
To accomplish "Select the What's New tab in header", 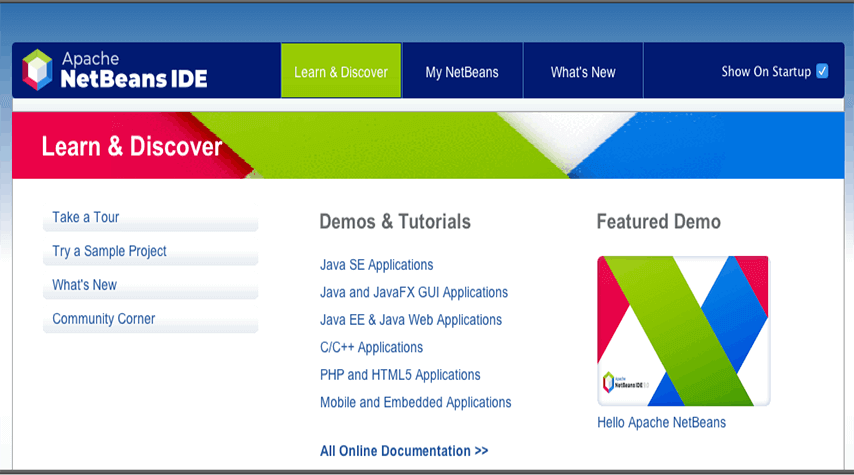I will click(x=583, y=71).
